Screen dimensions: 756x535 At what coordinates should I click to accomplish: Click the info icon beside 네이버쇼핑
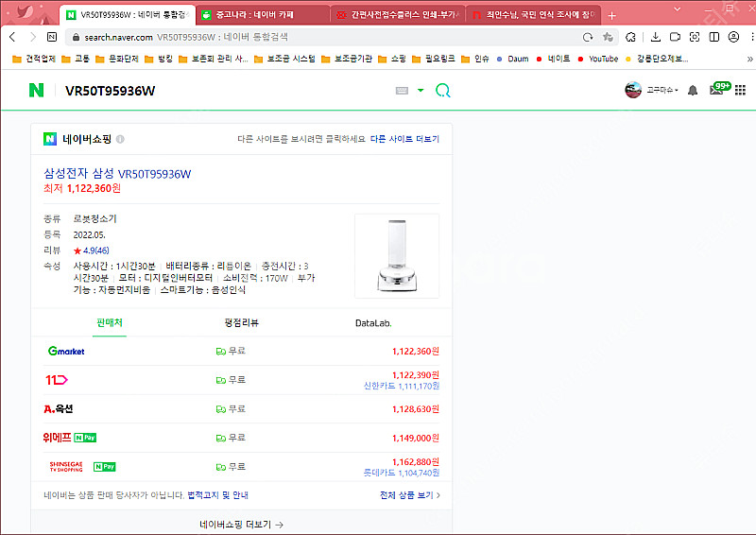click(120, 139)
